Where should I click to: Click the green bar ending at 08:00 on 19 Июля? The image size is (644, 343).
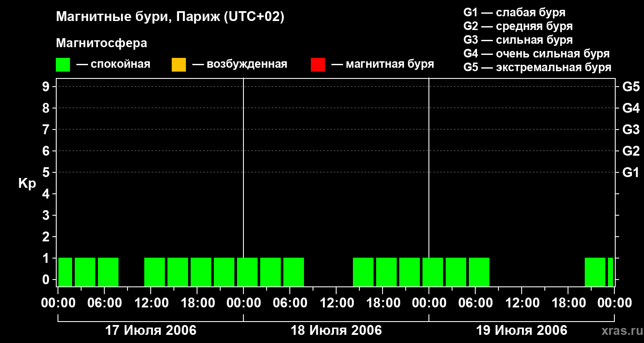coord(479,272)
